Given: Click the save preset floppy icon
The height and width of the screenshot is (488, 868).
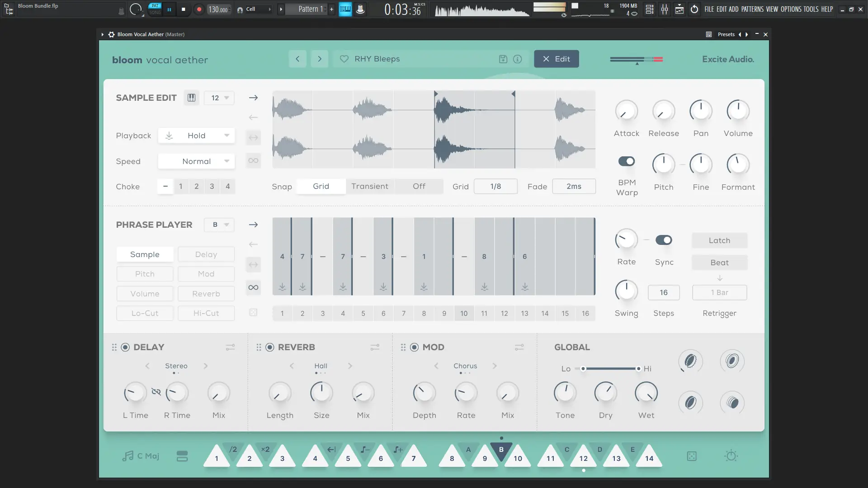Looking at the screenshot, I should pos(503,59).
